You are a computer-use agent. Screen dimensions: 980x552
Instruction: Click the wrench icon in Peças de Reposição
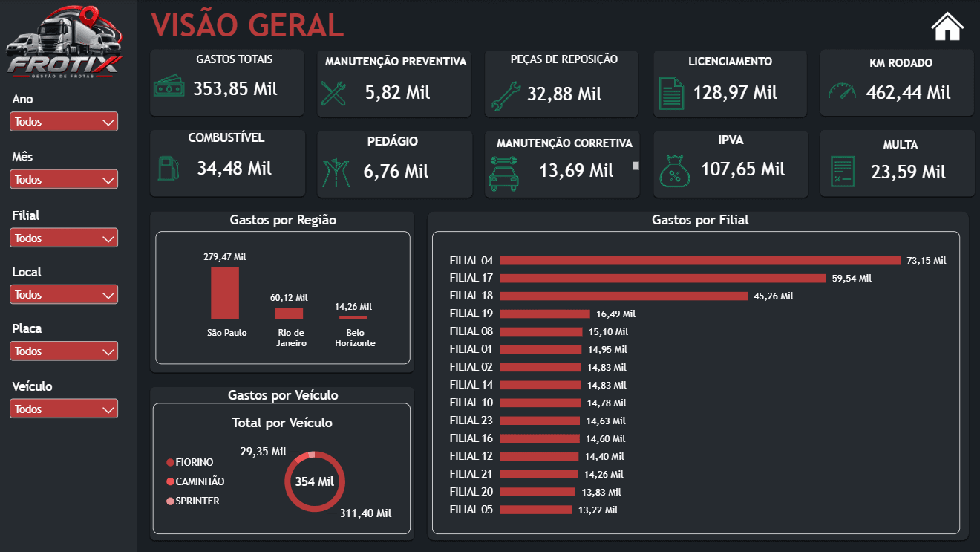coord(505,95)
